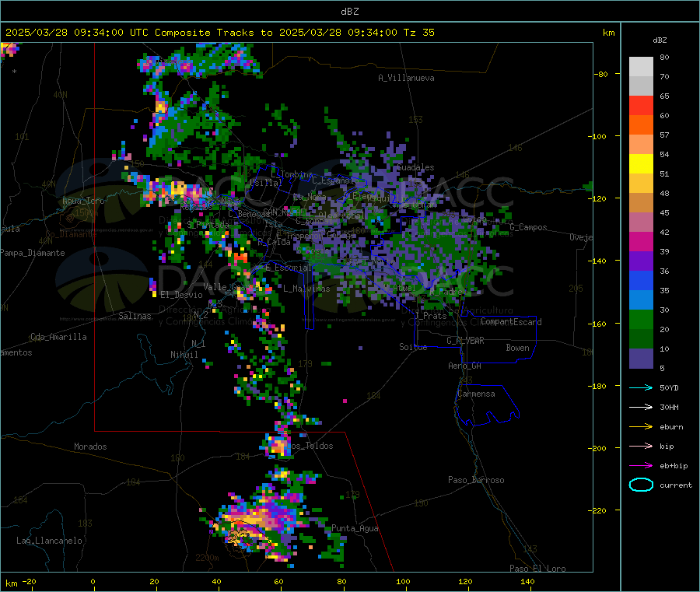Click the magenta eb+bip arrow in legend
The width and height of the screenshot is (700, 592).
641,466
